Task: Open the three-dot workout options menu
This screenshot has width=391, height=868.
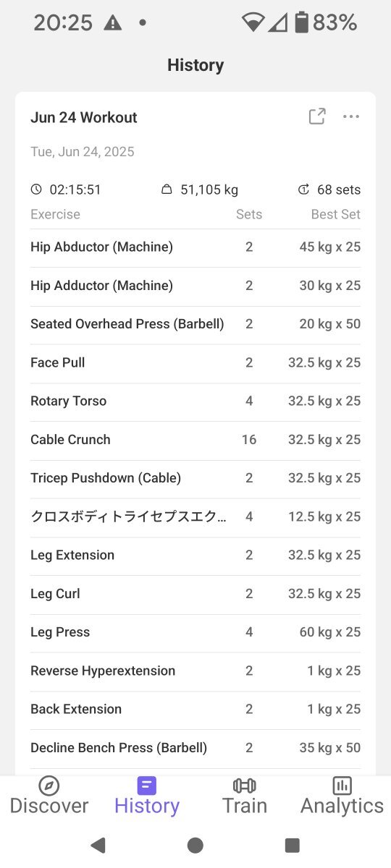Action: point(351,116)
